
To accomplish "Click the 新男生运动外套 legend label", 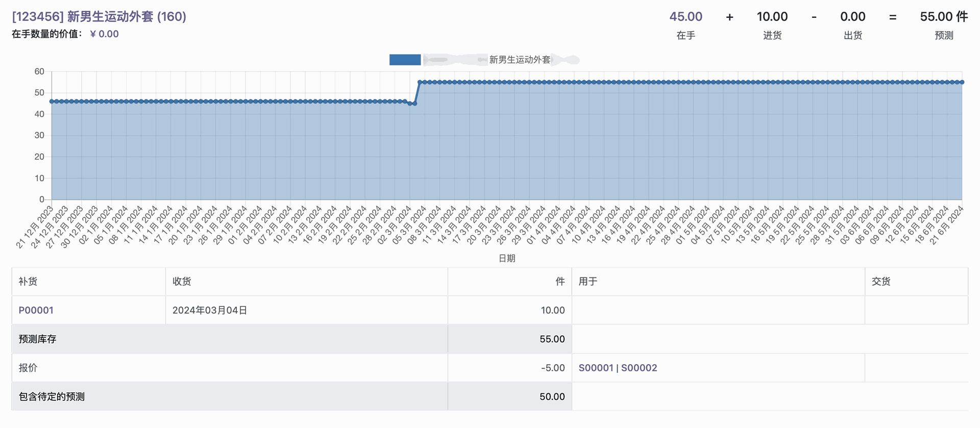I will click(520, 60).
